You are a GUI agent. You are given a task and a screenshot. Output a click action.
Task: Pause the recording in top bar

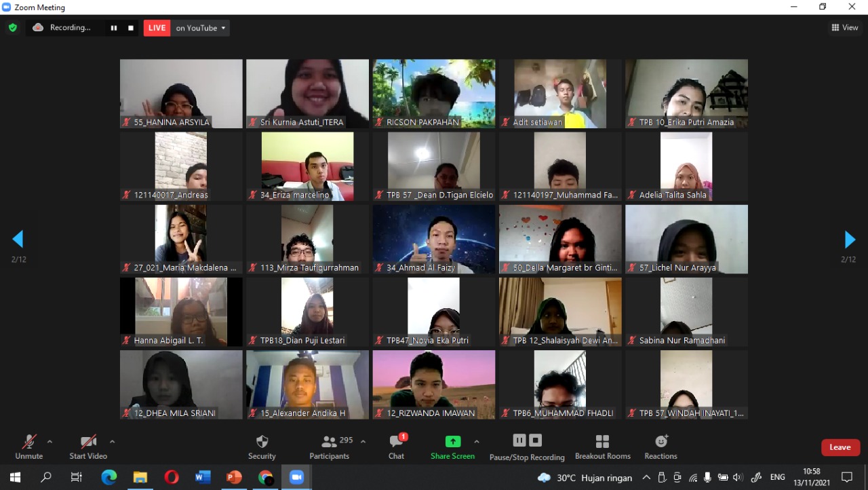(x=114, y=28)
